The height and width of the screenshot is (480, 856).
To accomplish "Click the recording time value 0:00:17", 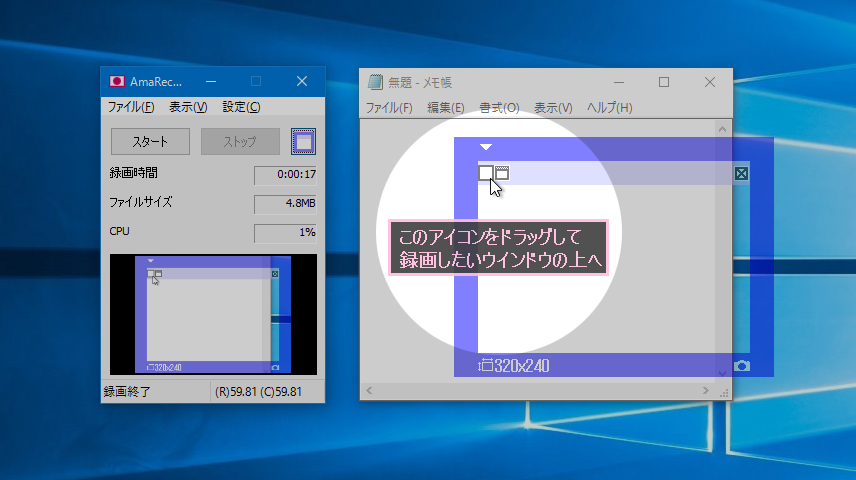I will [285, 175].
